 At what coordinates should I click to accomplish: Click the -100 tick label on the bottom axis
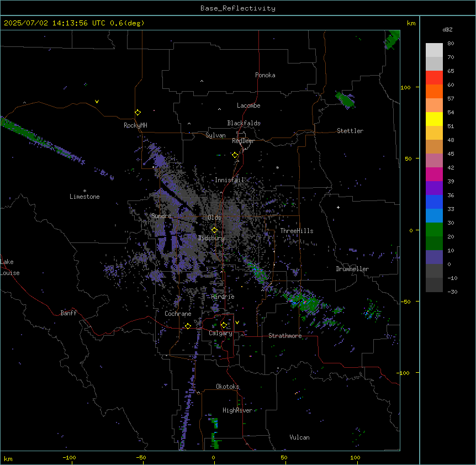point(69,457)
